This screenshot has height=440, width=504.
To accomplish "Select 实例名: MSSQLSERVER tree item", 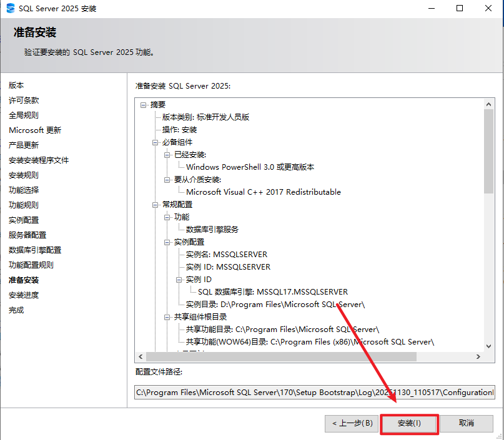I will click(226, 255).
